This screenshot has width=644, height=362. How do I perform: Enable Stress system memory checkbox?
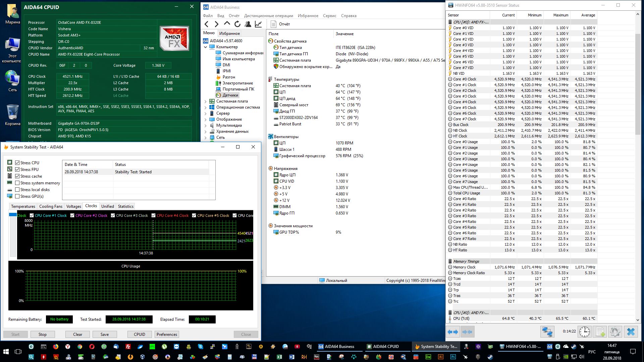[x=17, y=183]
